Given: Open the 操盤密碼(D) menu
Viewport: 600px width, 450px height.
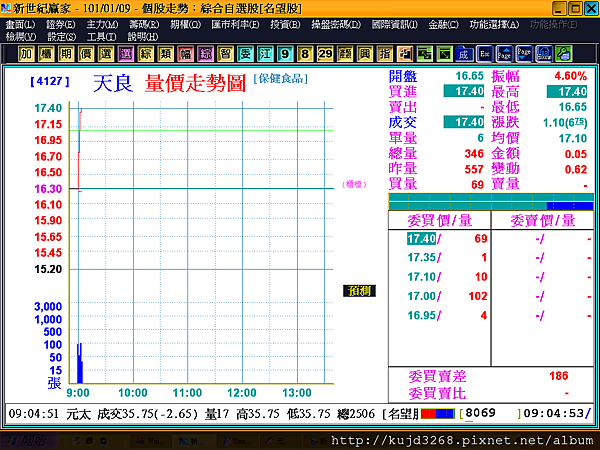Looking at the screenshot, I should pyautogui.click(x=336, y=25).
